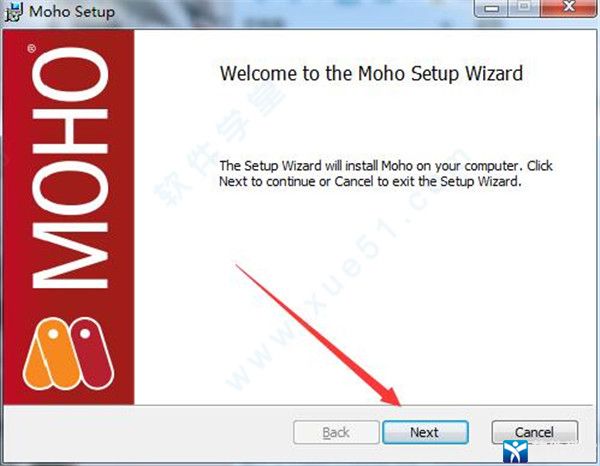Open the installer icon menu in title bar
Image resolution: width=600 pixels, height=466 pixels.
[x=13, y=12]
